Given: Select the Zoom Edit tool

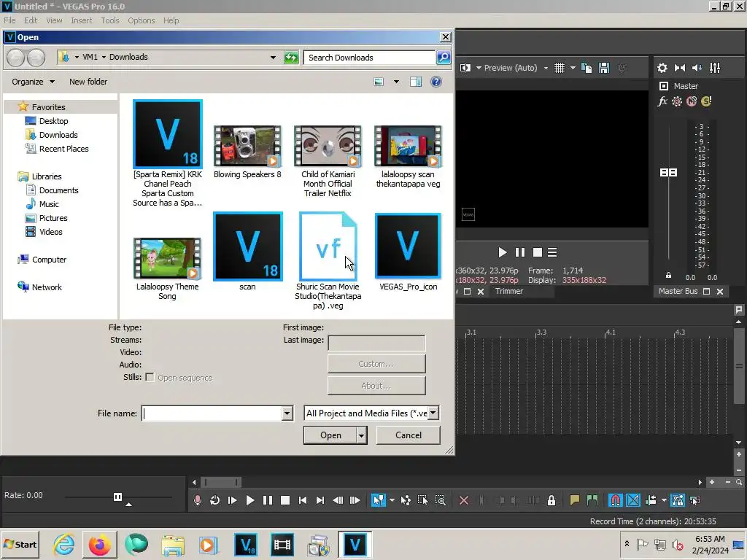Looking at the screenshot, I should [x=440, y=500].
